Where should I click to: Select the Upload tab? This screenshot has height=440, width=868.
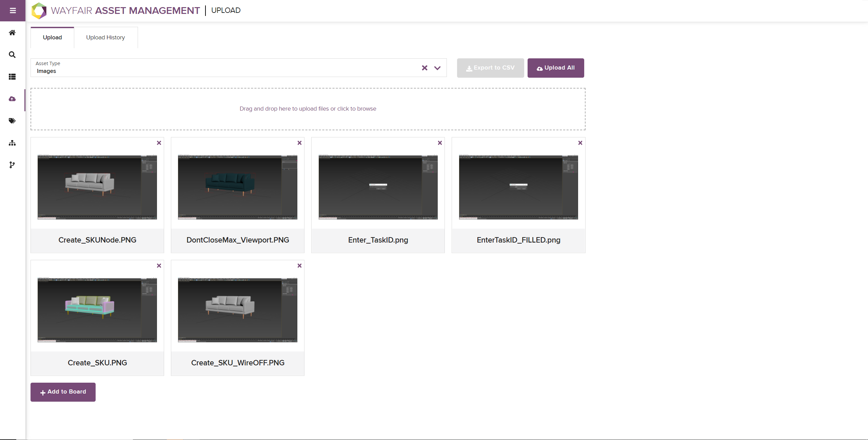click(x=52, y=37)
